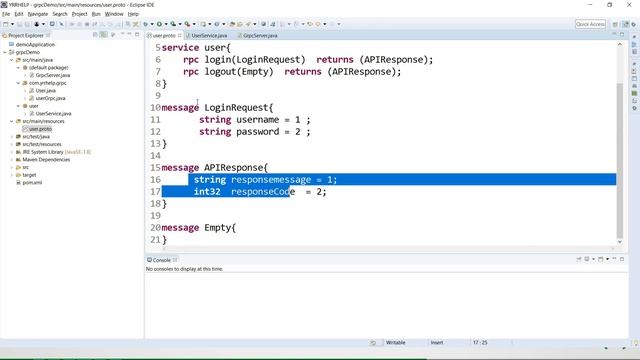
Task: Click the Coverage launch toolbar icon
Action: click(x=173, y=24)
